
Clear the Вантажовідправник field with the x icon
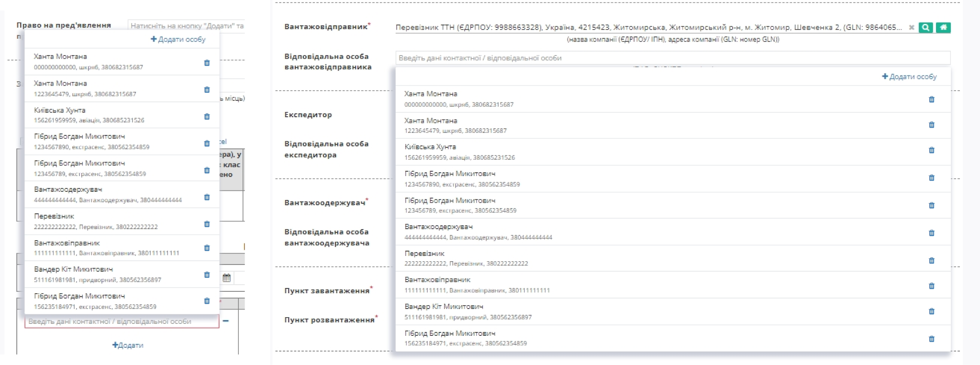(x=912, y=27)
